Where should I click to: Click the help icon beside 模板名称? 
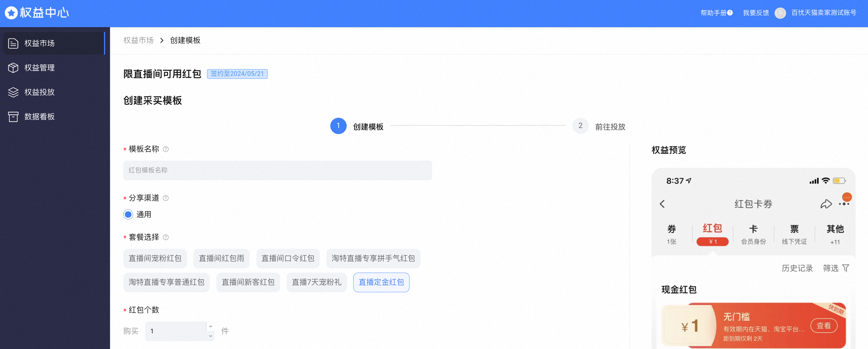[165, 149]
